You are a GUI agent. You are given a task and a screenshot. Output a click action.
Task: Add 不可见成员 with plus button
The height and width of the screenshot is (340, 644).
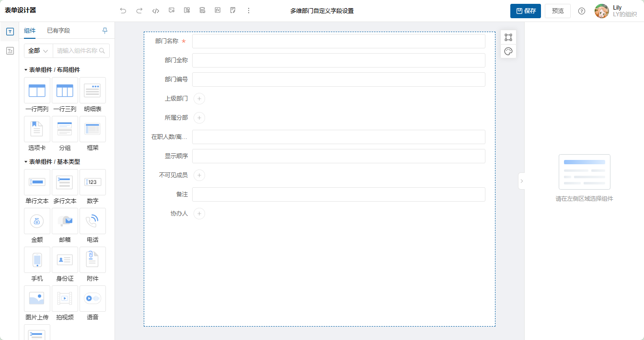[x=199, y=175]
